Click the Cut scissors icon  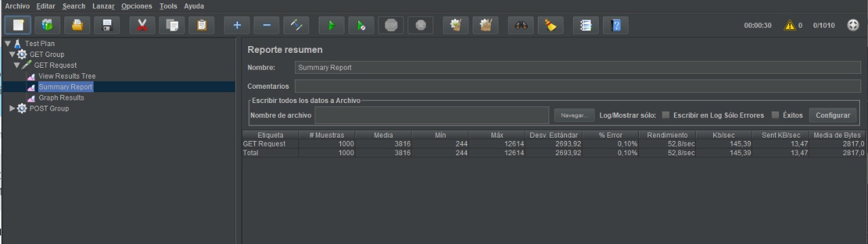[x=142, y=25]
